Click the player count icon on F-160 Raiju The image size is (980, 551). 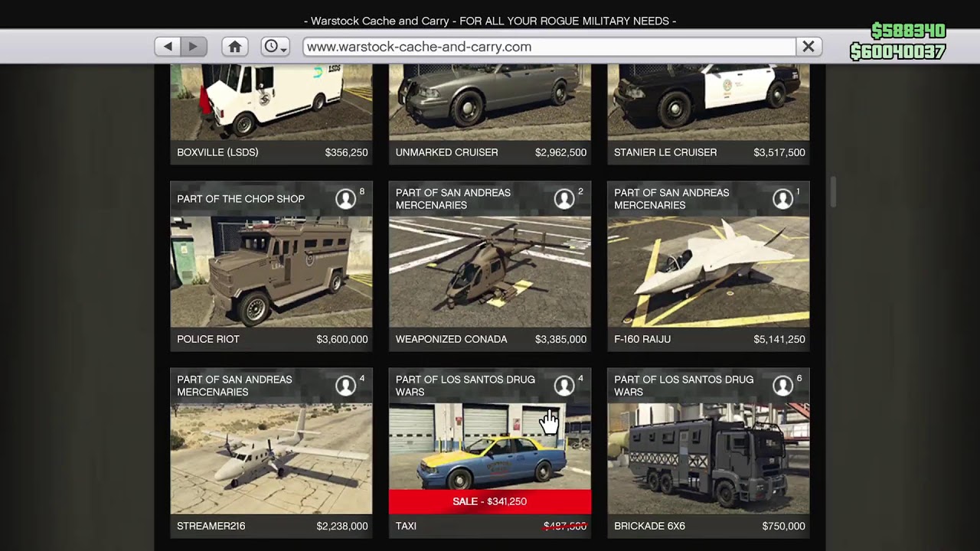click(782, 199)
